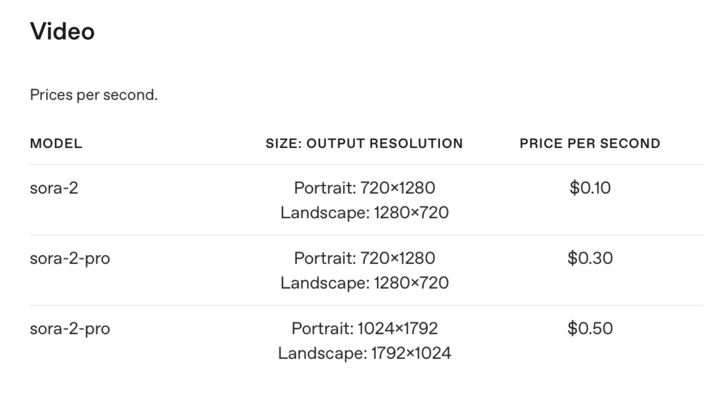Click Portrait: 720×1280 in the $0.30 row
Viewport: 720px width, 402px height.
pyautogui.click(x=364, y=258)
